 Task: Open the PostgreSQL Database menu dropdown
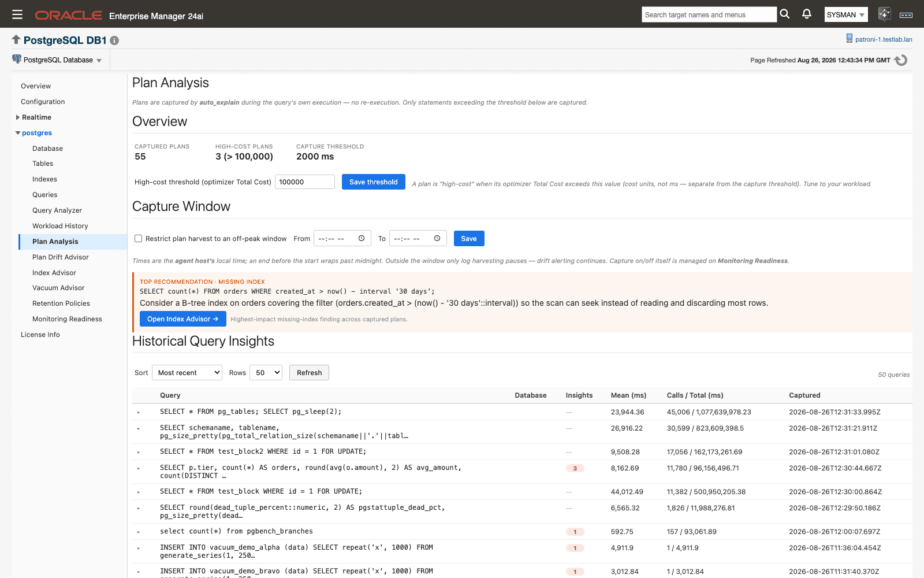click(58, 60)
